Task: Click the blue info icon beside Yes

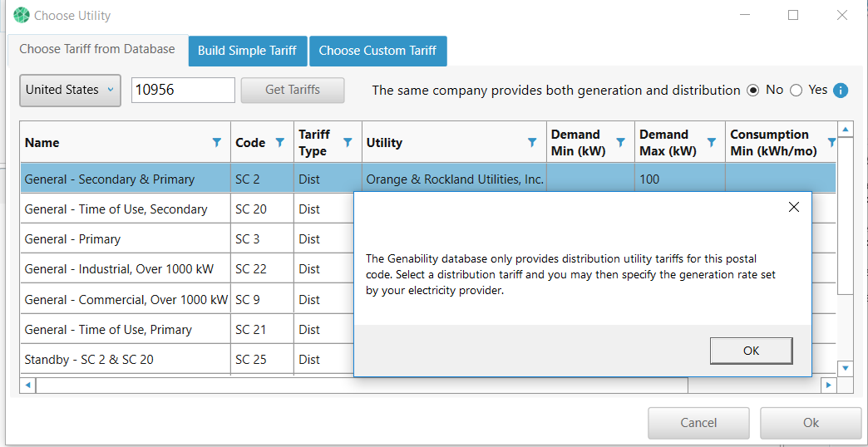Action: (841, 91)
